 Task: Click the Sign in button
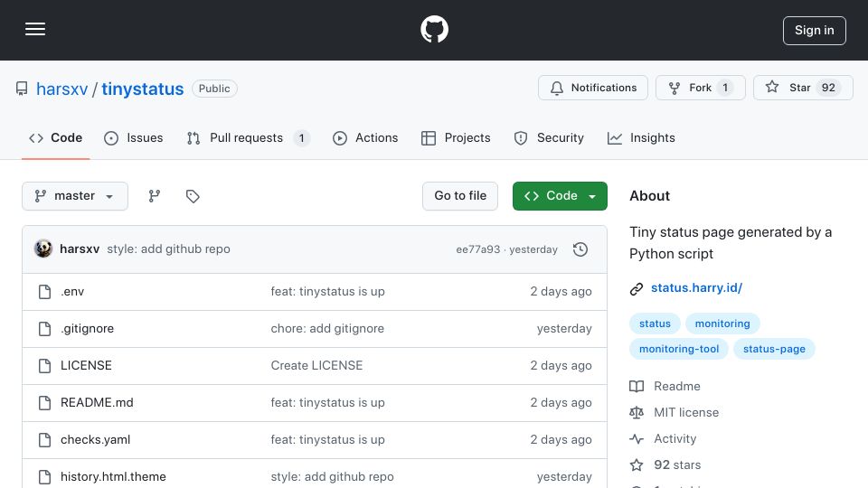pyautogui.click(x=815, y=31)
